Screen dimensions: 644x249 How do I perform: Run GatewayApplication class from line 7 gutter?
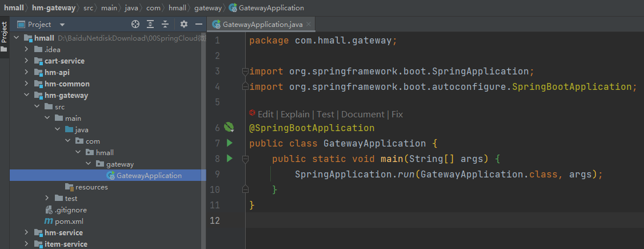click(229, 143)
